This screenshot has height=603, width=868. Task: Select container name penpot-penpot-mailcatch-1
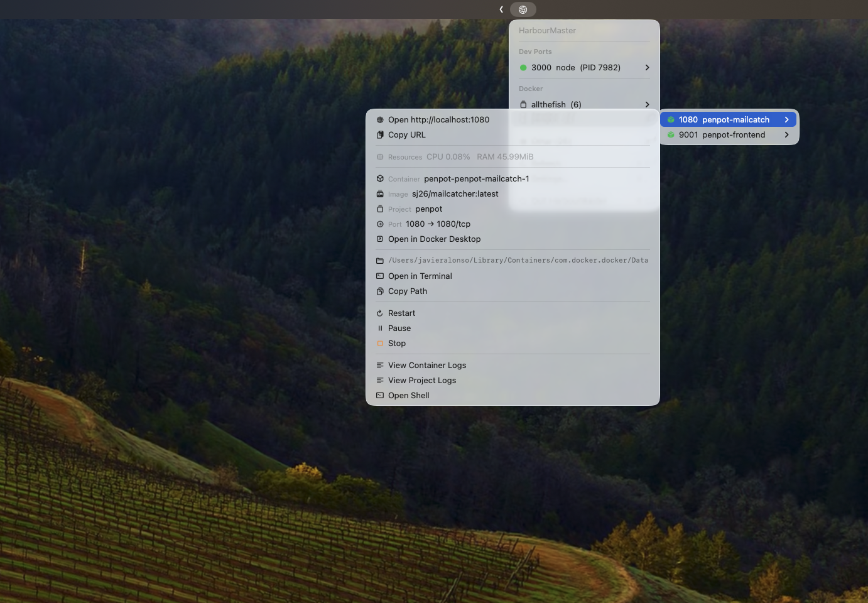(477, 178)
